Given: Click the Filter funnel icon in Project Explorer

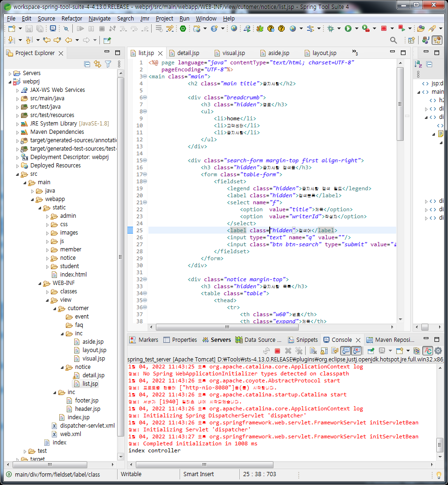Looking at the screenshot, I should click(108, 64).
